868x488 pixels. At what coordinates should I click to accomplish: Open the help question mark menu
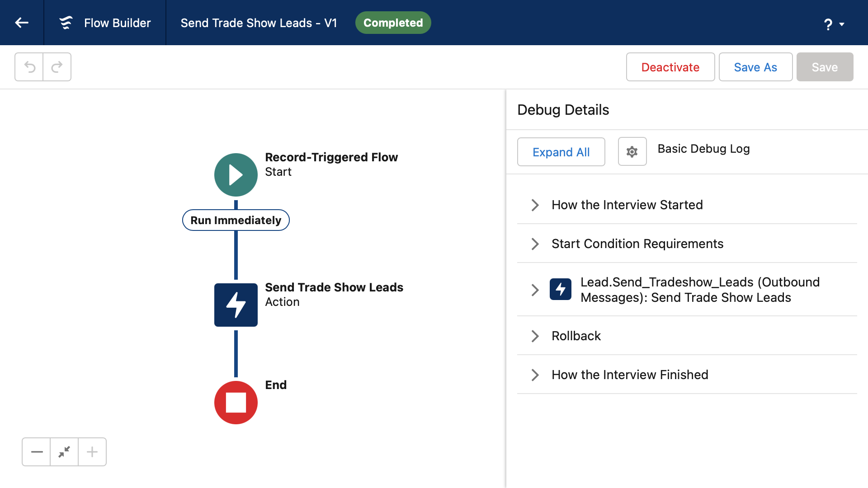pyautogui.click(x=834, y=24)
